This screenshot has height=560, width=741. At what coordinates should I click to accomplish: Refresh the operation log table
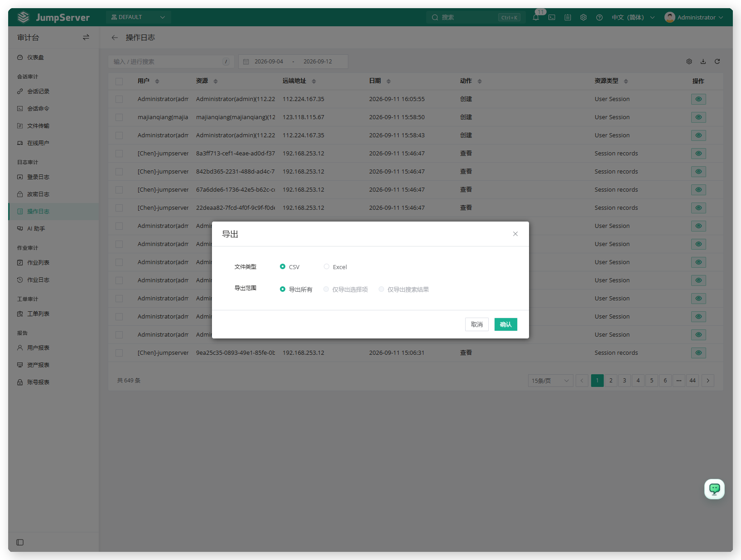(717, 61)
